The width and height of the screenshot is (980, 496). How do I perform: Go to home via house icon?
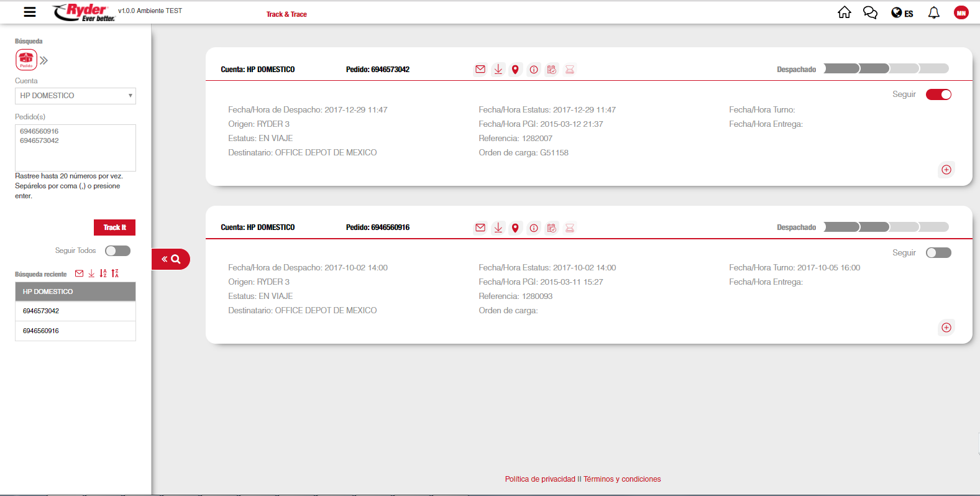[844, 12]
